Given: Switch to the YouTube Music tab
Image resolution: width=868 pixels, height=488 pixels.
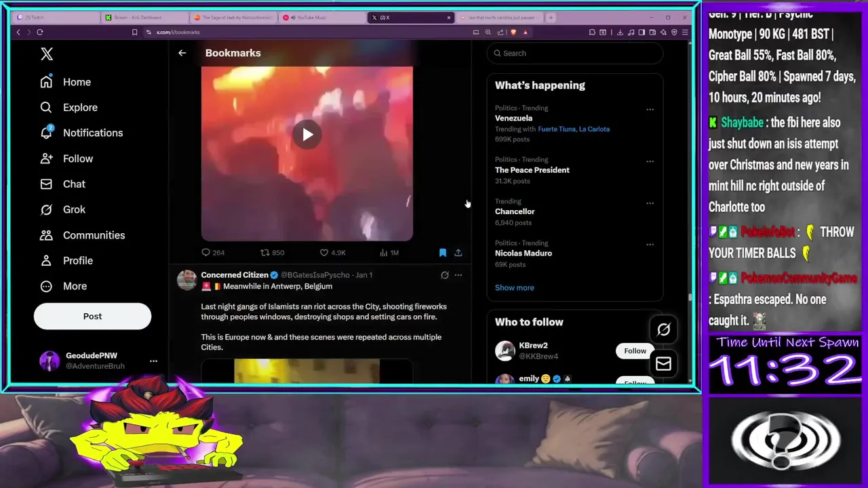Looking at the screenshot, I should click(322, 18).
